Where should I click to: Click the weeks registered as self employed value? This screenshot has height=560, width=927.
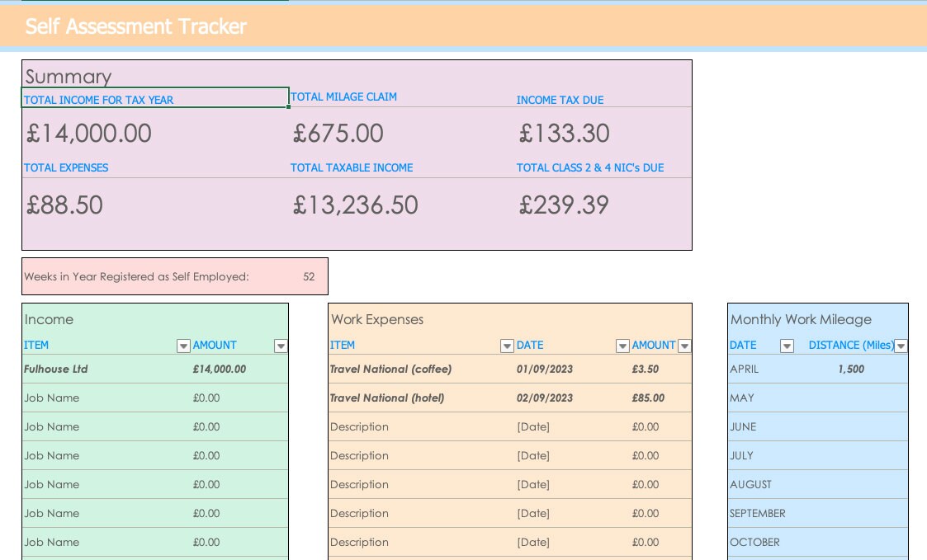308,276
